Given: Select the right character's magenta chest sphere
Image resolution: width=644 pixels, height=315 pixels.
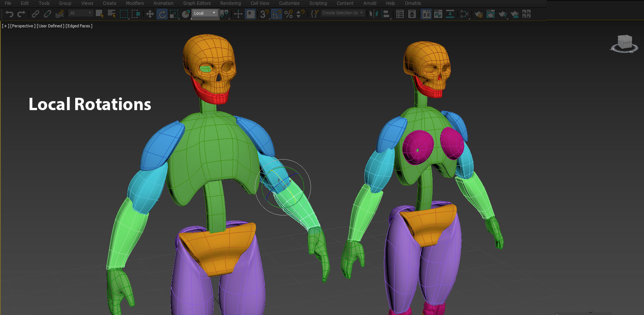Looking at the screenshot, I should [418, 147].
